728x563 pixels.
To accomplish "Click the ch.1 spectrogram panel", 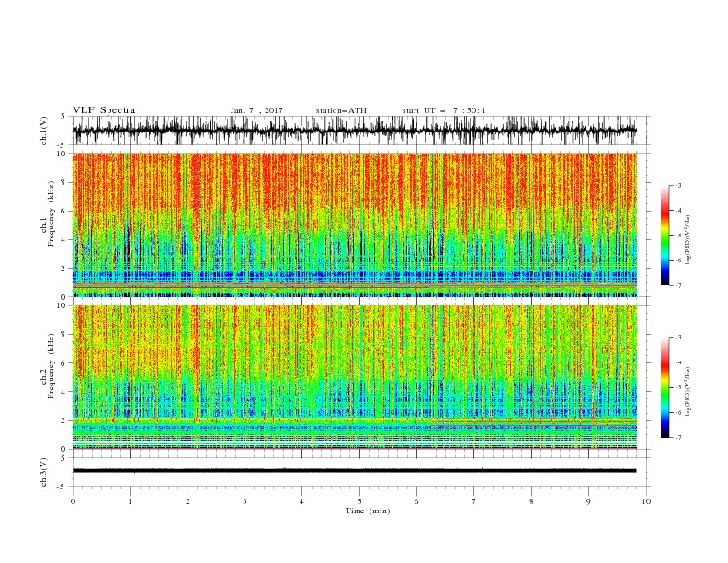I will [354, 224].
